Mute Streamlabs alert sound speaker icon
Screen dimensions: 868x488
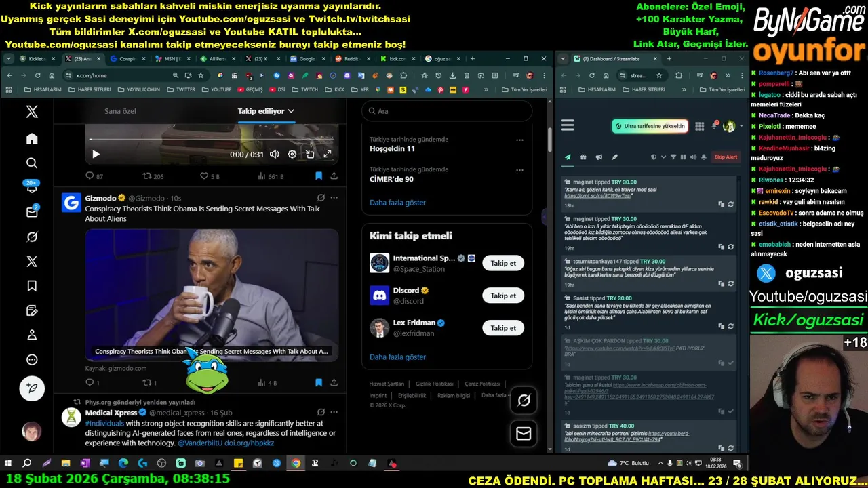tap(693, 157)
